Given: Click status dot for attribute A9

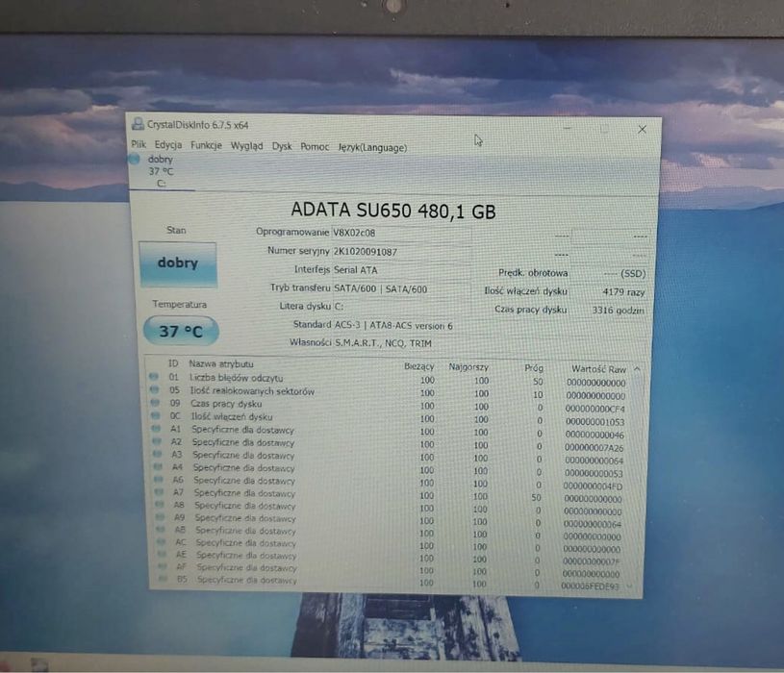Looking at the screenshot, I should [160, 516].
